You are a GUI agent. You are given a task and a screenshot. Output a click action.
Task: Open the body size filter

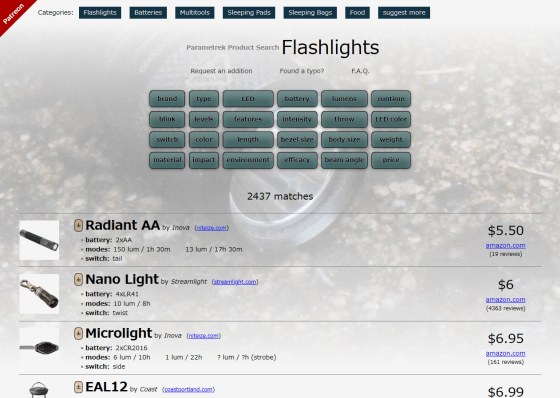coord(344,139)
